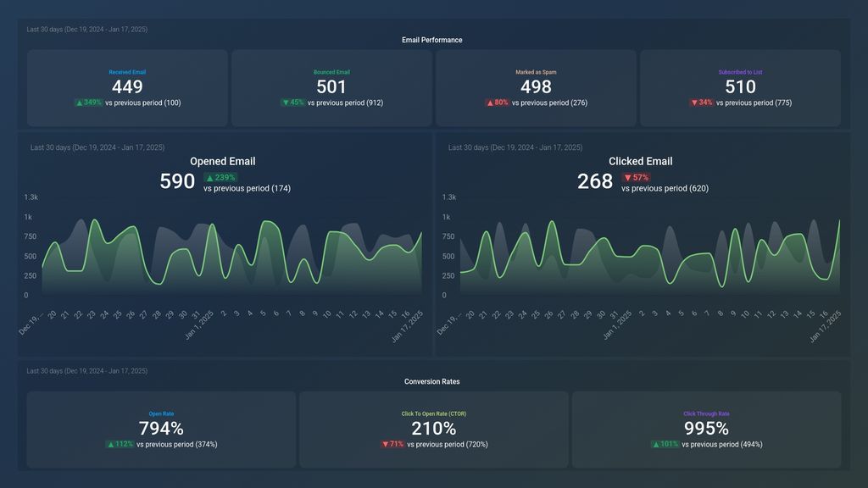Click the green 349% increase badge

(88, 103)
